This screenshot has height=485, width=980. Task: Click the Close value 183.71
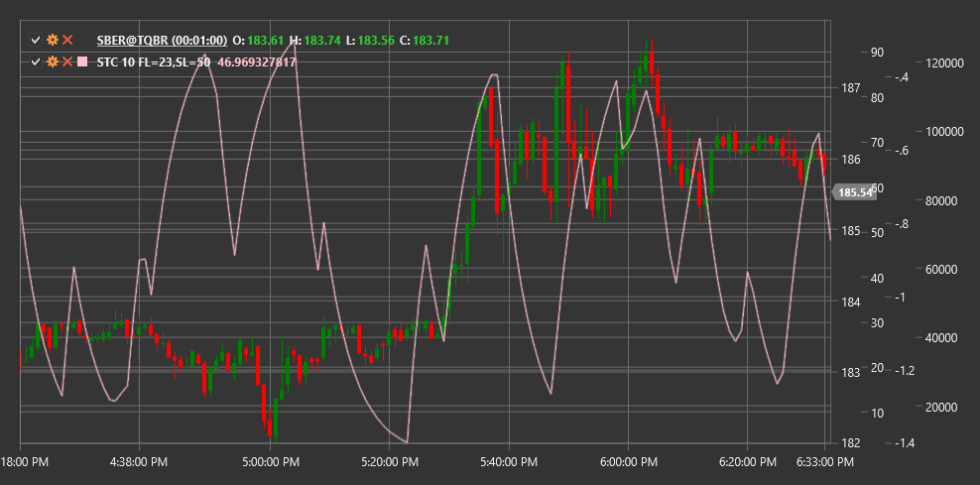point(431,41)
